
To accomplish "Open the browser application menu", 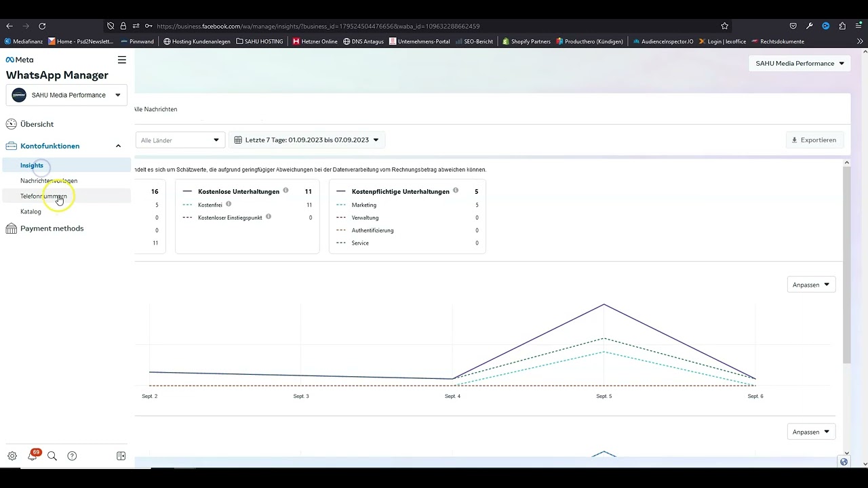I will (x=859, y=26).
